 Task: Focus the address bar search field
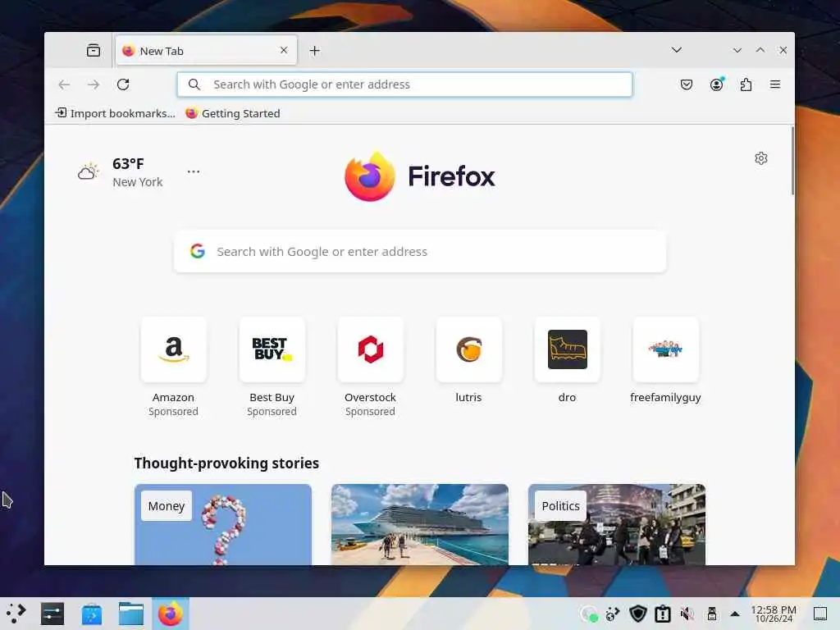click(404, 84)
